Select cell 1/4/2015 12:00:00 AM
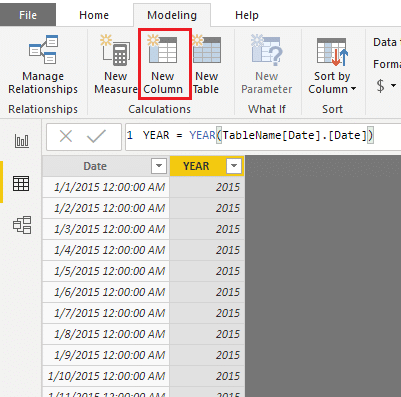Screen dimensions: 401x397 click(106, 250)
